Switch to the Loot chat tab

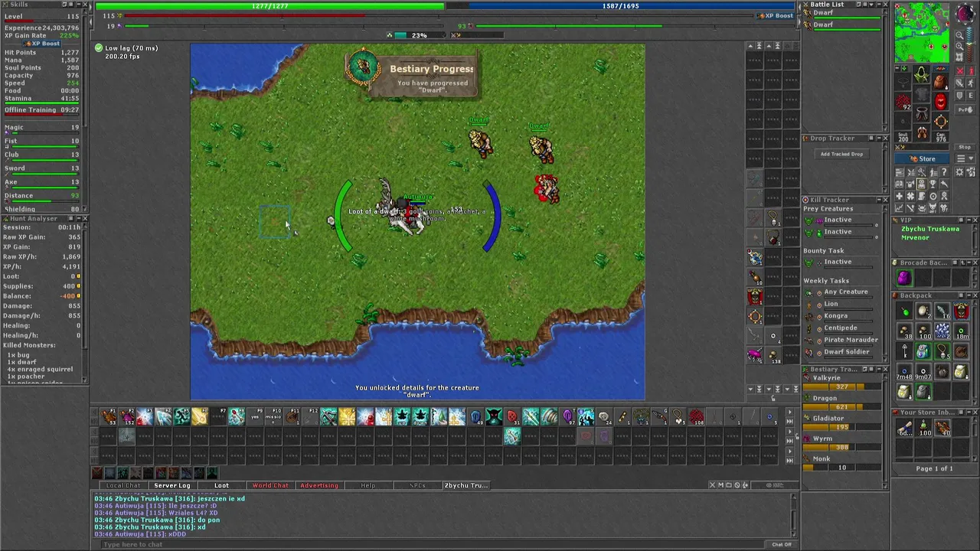221,485
